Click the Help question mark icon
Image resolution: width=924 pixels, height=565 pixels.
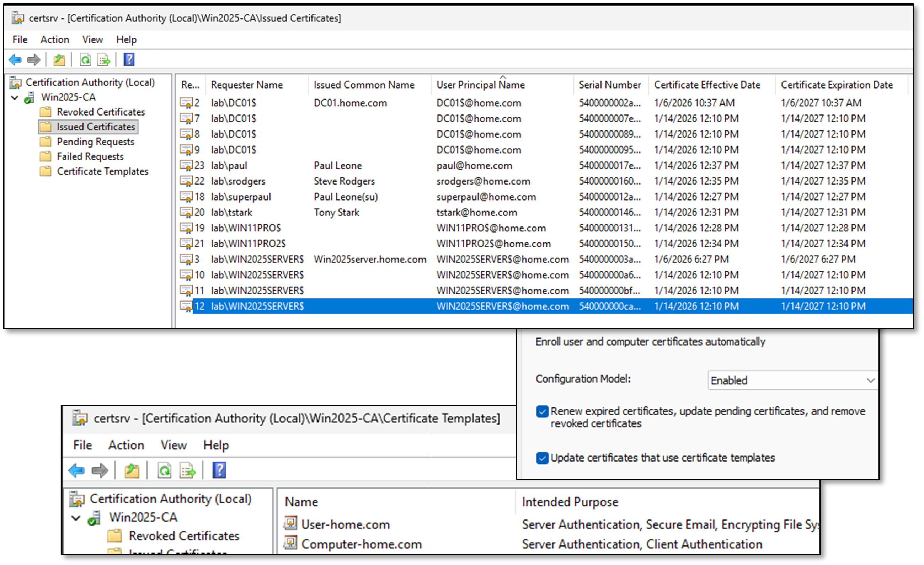coord(129,59)
